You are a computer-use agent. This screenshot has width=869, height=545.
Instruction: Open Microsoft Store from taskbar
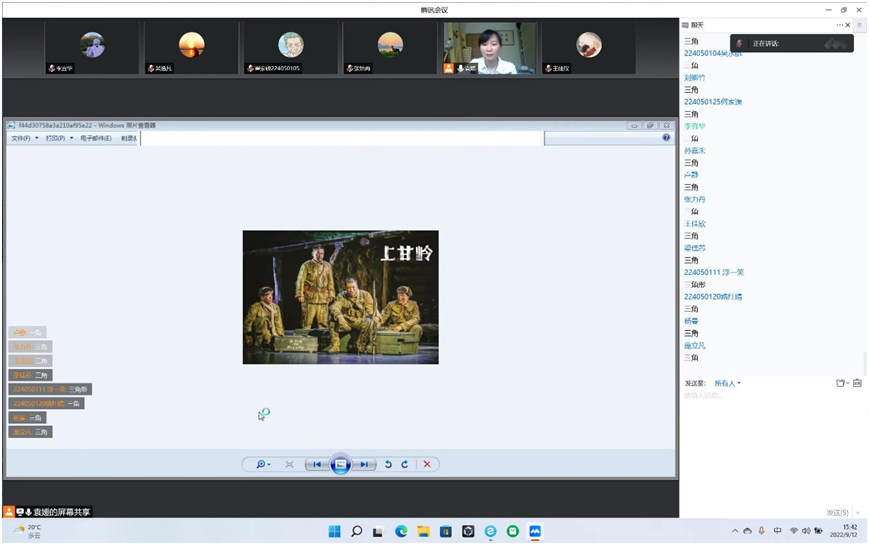point(446,532)
